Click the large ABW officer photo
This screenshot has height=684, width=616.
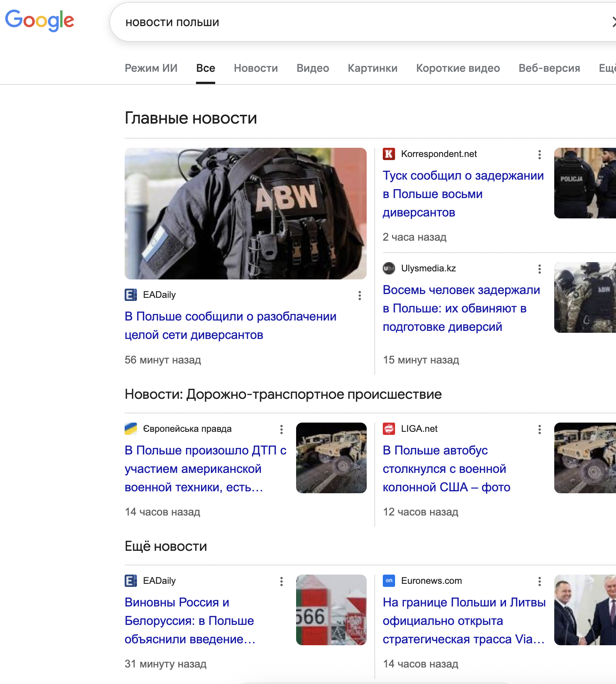245,213
